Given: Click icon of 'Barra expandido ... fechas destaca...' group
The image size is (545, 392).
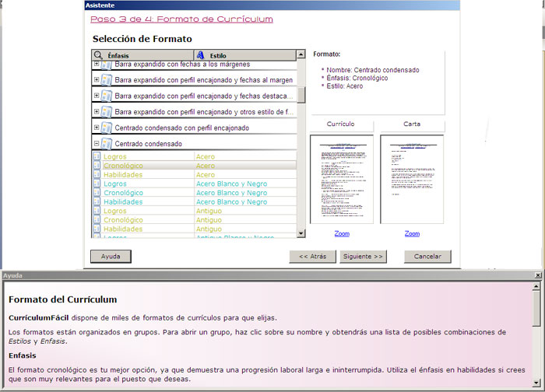Looking at the screenshot, I should [107, 96].
